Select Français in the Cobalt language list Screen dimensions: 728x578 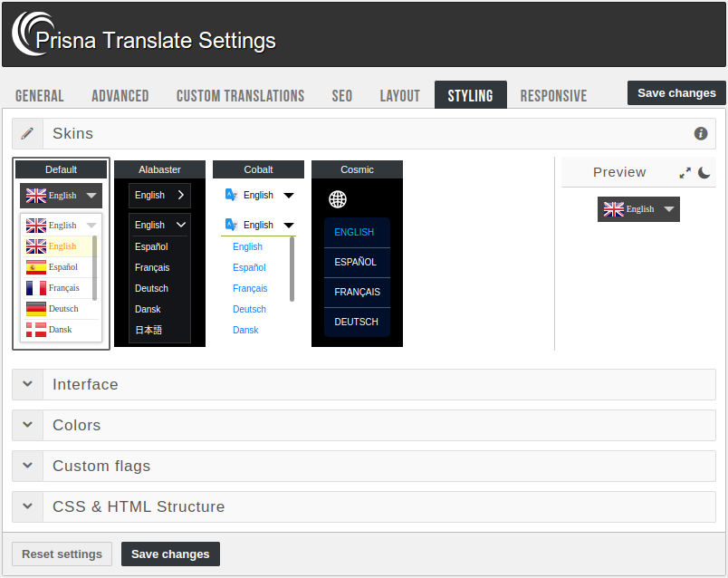pyautogui.click(x=250, y=288)
